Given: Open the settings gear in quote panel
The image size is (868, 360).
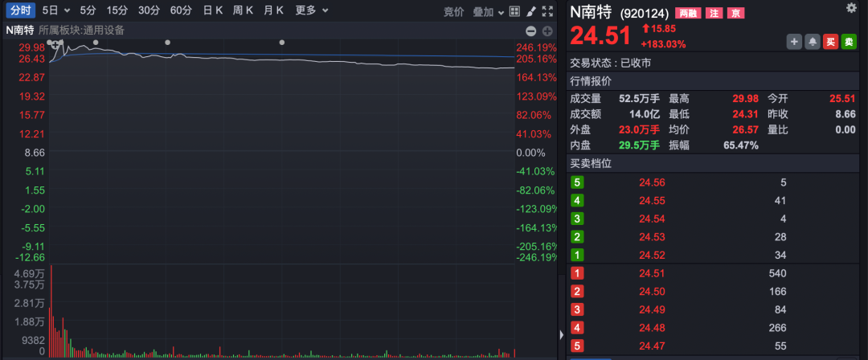Looking at the screenshot, I should click(x=851, y=8).
